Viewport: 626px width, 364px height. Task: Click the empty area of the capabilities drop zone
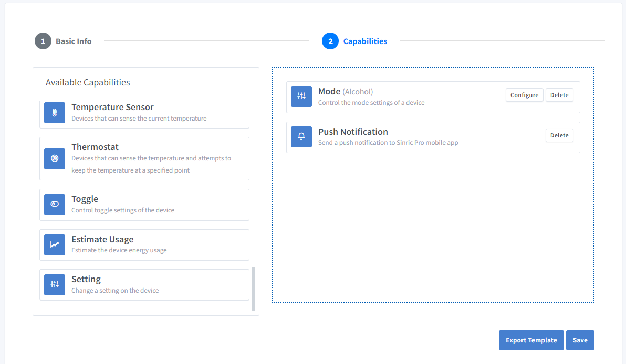click(433, 226)
